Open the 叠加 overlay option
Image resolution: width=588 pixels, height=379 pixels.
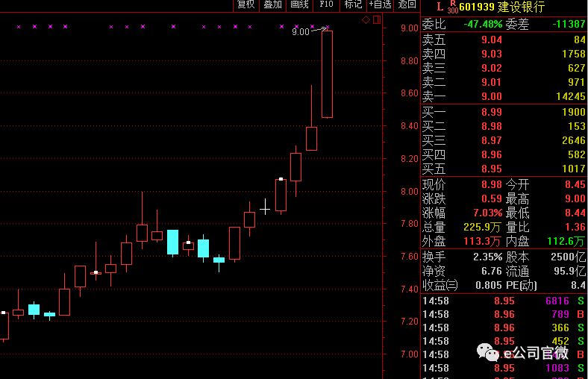[272, 4]
